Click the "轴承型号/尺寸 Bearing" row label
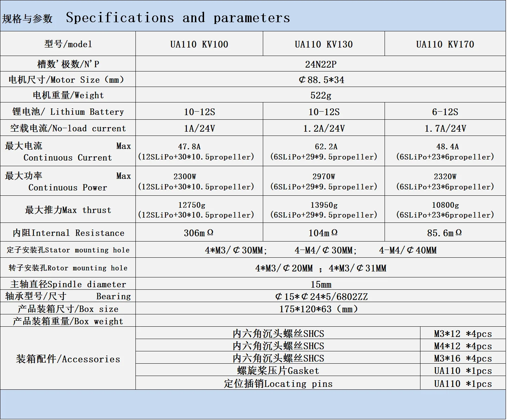 coord(68,296)
